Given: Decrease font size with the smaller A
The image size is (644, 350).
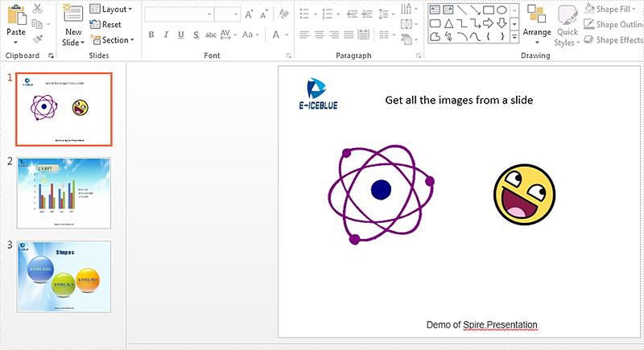Looking at the screenshot, I should (x=264, y=14).
